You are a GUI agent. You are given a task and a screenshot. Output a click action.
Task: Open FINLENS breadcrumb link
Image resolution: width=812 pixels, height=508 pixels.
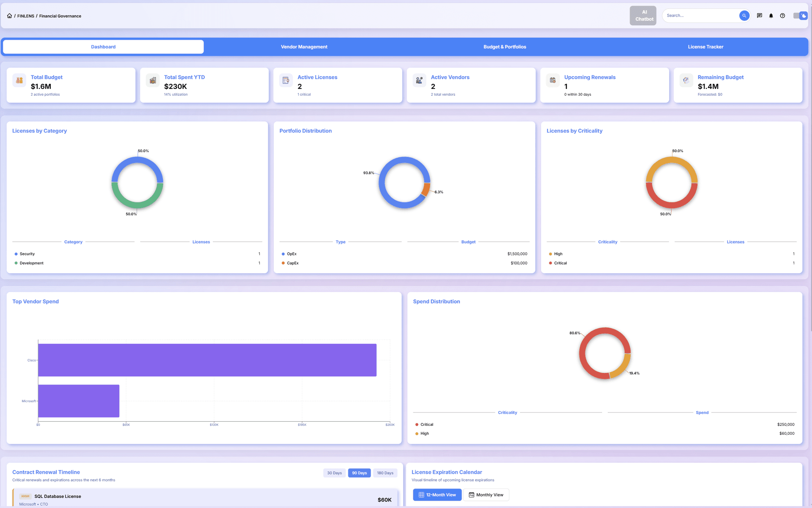(x=26, y=16)
